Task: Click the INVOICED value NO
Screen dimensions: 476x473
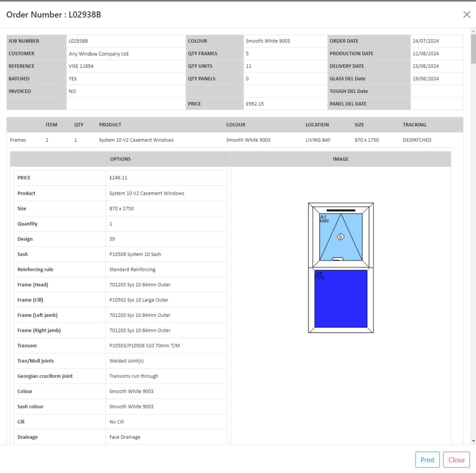Action: point(72,92)
